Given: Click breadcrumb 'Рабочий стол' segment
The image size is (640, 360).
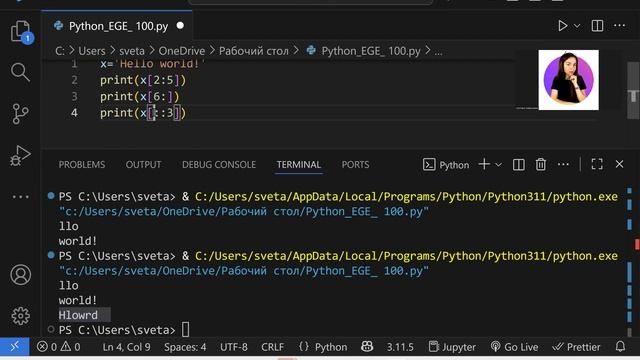Looking at the screenshot, I should click(x=253, y=51).
